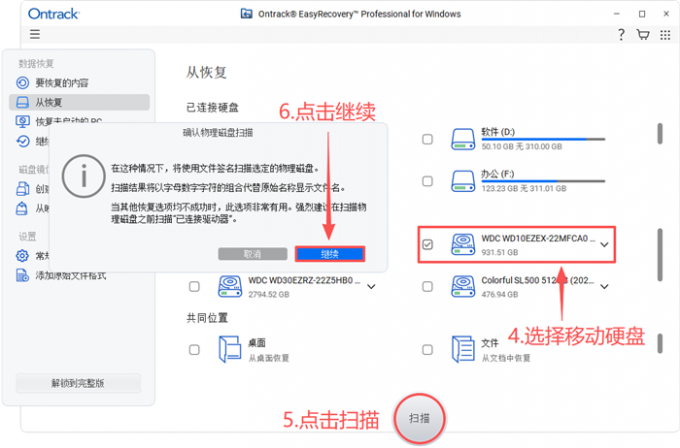
Task: Click the 共同位置 section scrollbar
Action: [660, 343]
